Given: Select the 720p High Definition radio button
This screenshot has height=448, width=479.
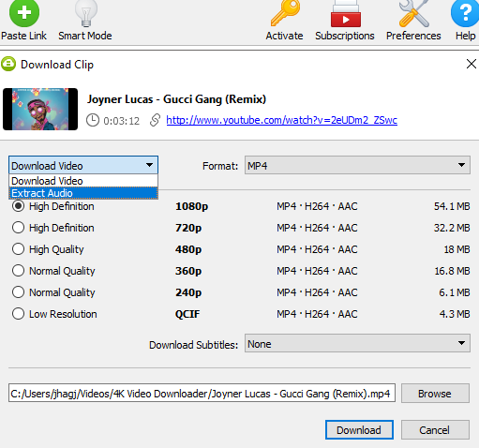Looking at the screenshot, I should click(x=18, y=228).
